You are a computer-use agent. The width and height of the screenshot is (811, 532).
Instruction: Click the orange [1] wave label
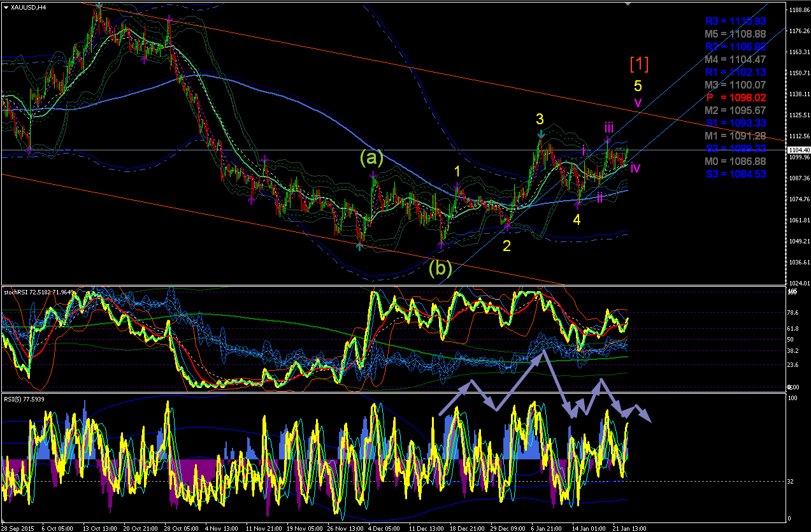[x=639, y=64]
